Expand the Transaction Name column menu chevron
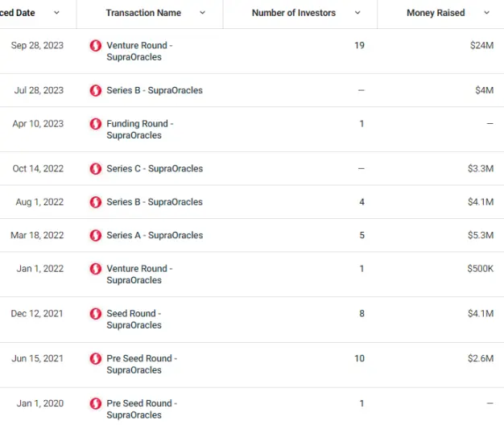 pyautogui.click(x=202, y=13)
